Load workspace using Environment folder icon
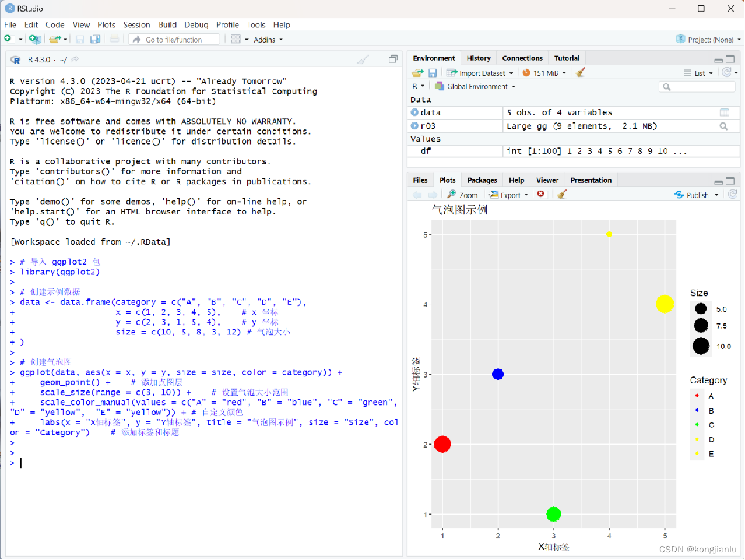The image size is (745, 560). (417, 73)
